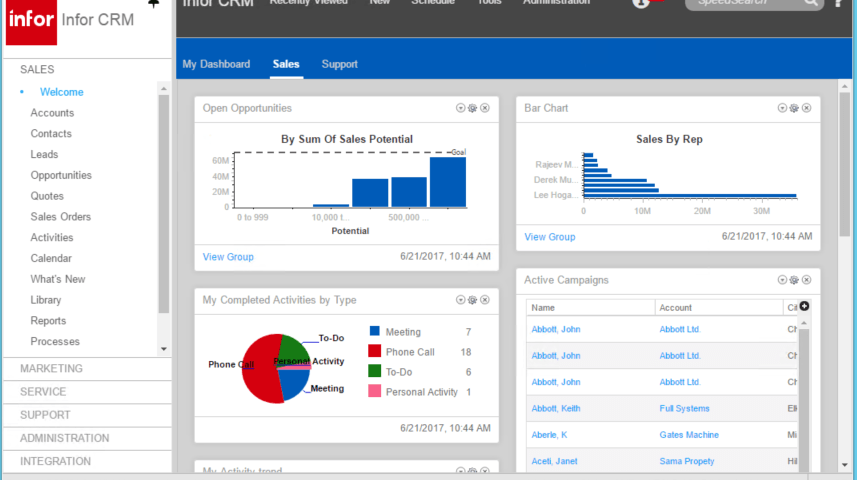Open Aceti, Janet campaign link
Viewport: 857px width, 480px height.
pos(554,461)
